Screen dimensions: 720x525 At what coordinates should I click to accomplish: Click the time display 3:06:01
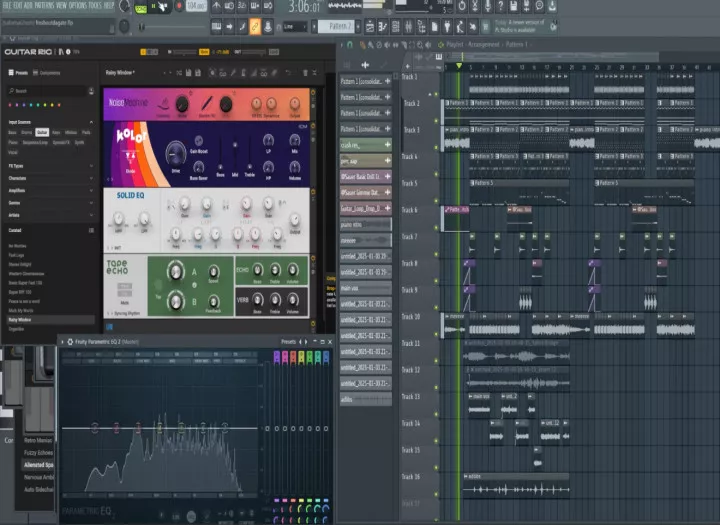coord(304,7)
